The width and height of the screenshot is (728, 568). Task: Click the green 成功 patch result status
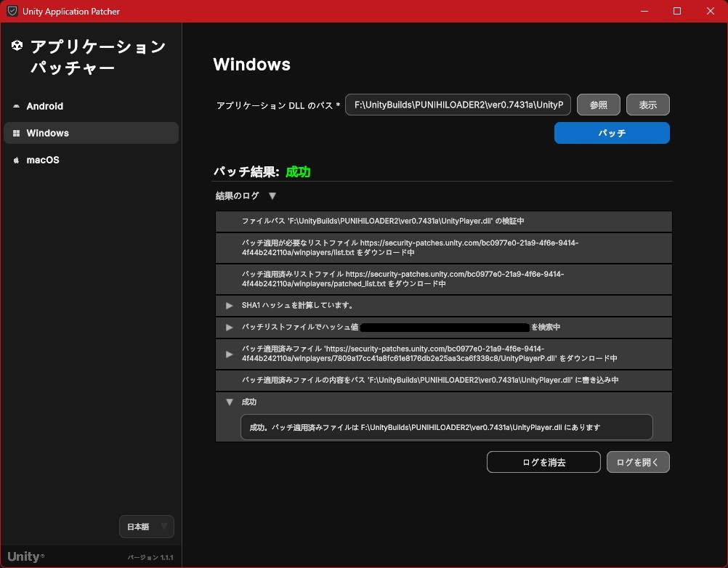pyautogui.click(x=298, y=172)
